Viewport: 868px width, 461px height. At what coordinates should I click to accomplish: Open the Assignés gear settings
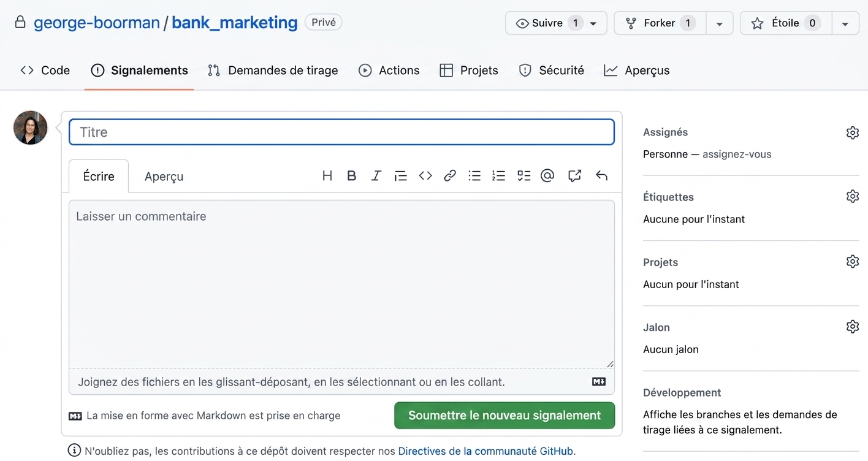[x=853, y=132]
